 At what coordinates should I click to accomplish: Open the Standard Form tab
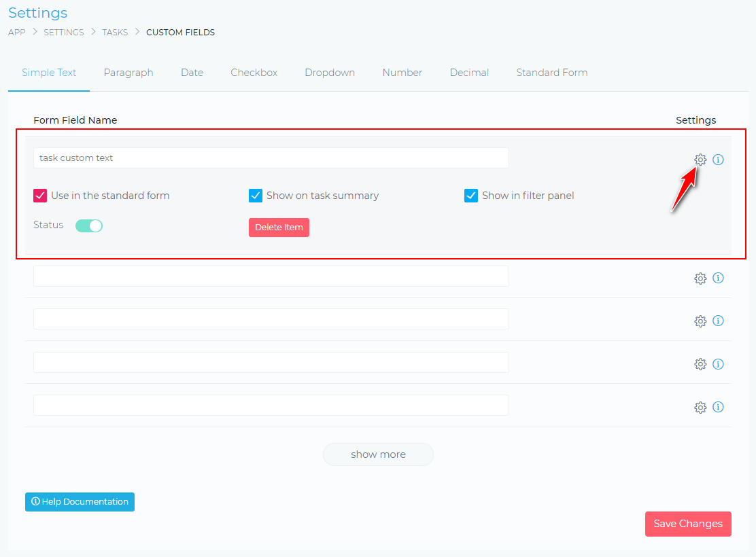(551, 72)
